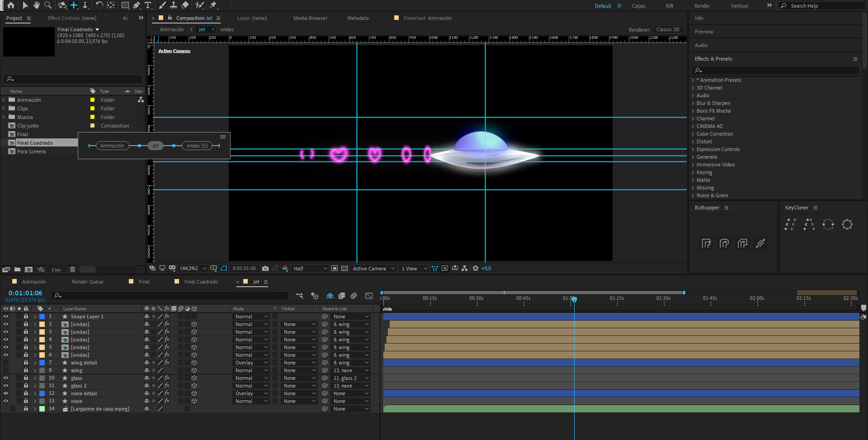Show the wing detail layer visibility
Screen dimensions: 868x440
[x=5, y=363]
